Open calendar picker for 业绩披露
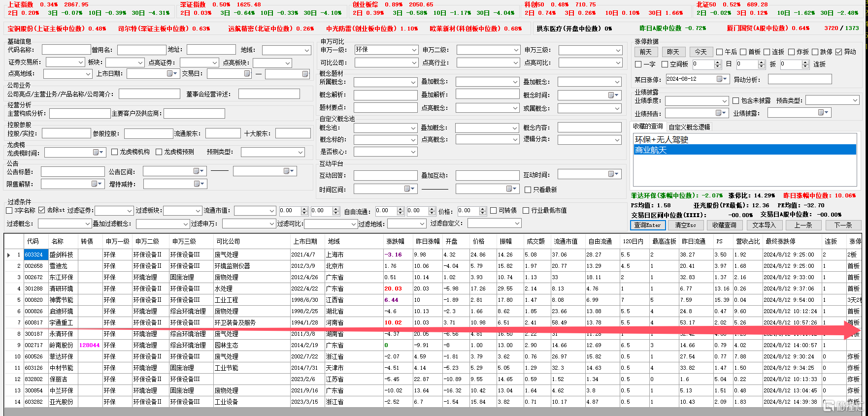The image size is (868, 416). [823, 113]
